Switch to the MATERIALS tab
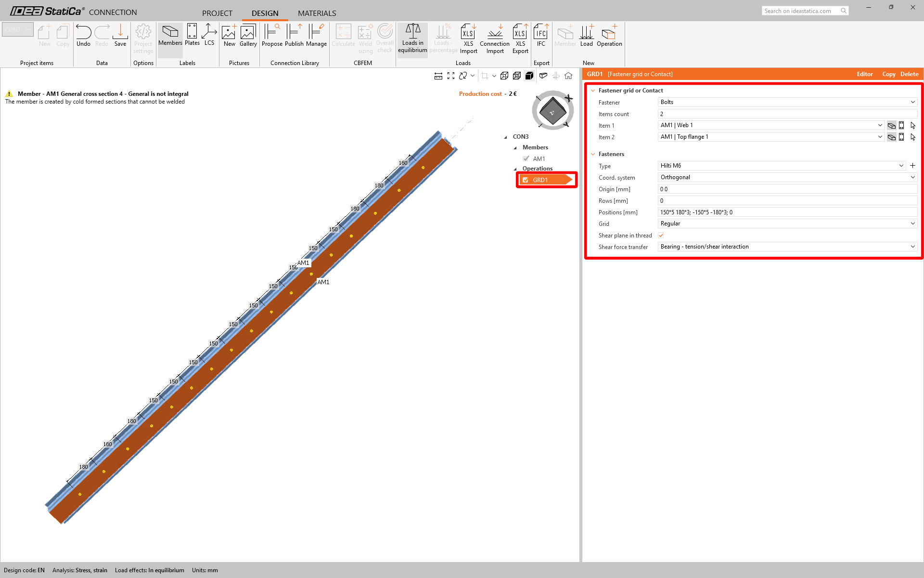Image resolution: width=924 pixels, height=578 pixels. [317, 13]
